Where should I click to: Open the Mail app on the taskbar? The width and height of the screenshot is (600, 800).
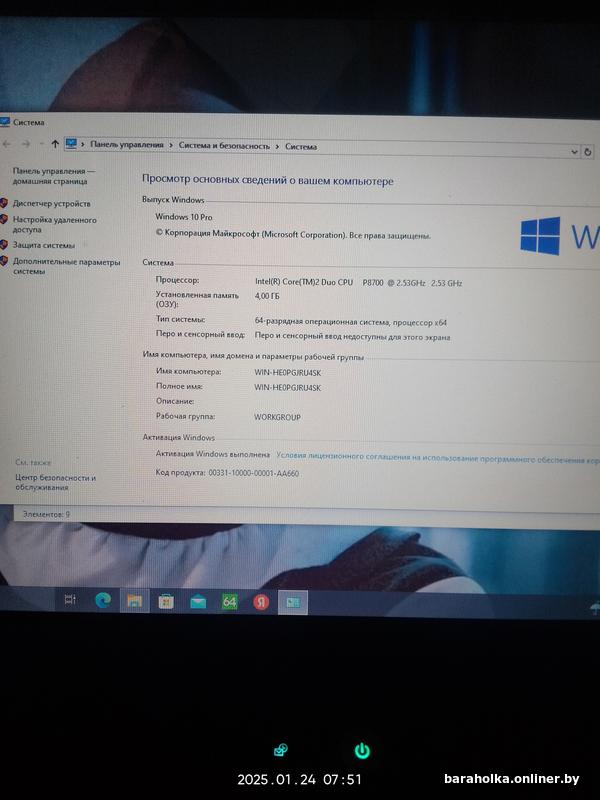click(198, 603)
